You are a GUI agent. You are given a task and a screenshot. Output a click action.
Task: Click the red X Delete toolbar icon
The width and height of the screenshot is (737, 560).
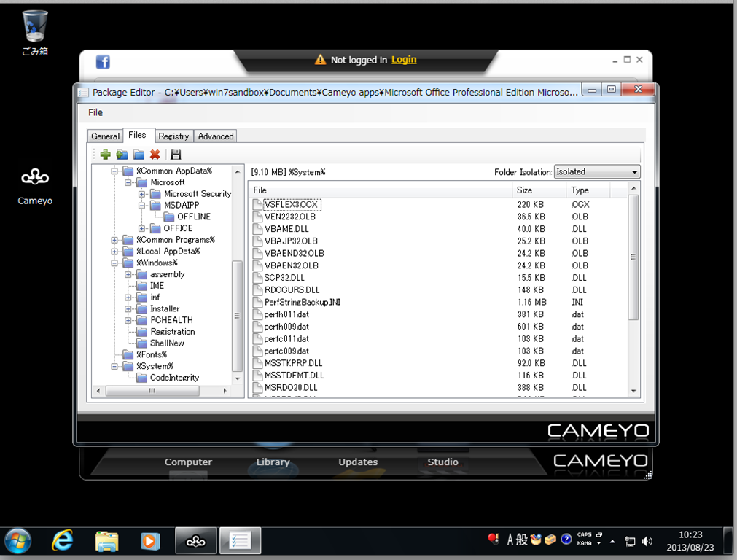pos(155,155)
